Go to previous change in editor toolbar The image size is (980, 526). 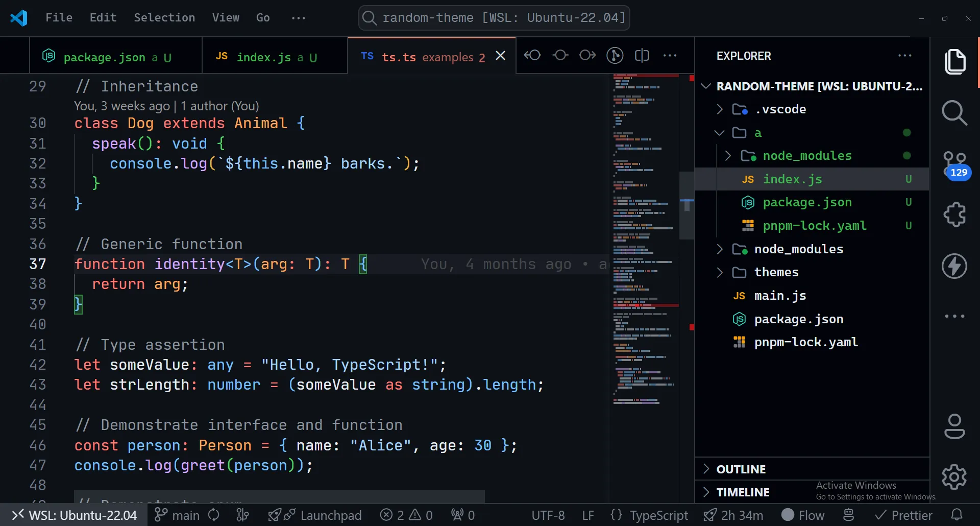[x=532, y=55]
